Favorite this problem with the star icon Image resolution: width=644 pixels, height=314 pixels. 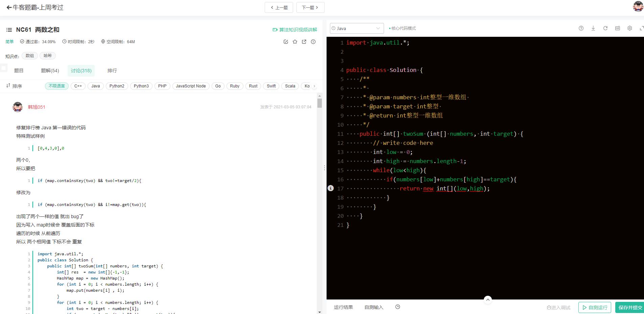(295, 42)
